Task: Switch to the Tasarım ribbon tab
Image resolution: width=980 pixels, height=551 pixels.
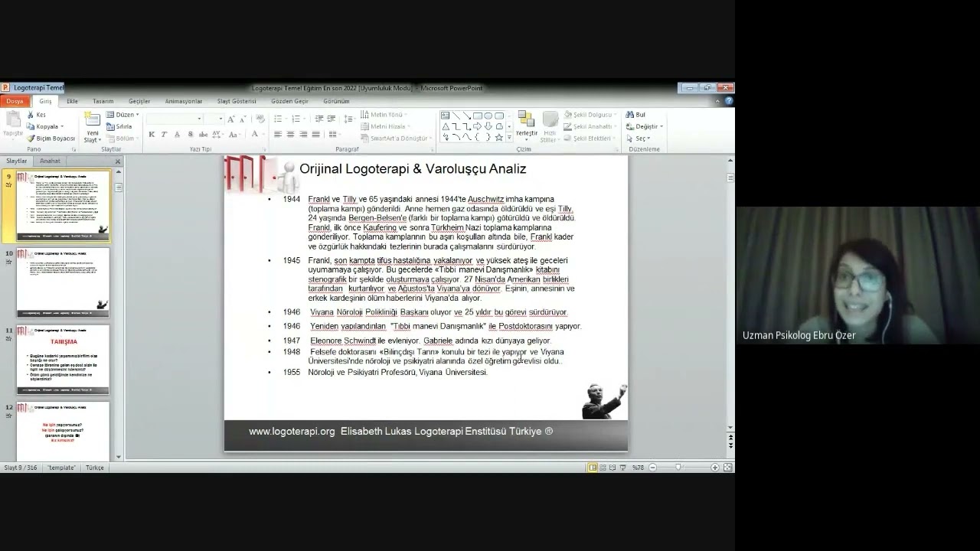Action: click(103, 101)
